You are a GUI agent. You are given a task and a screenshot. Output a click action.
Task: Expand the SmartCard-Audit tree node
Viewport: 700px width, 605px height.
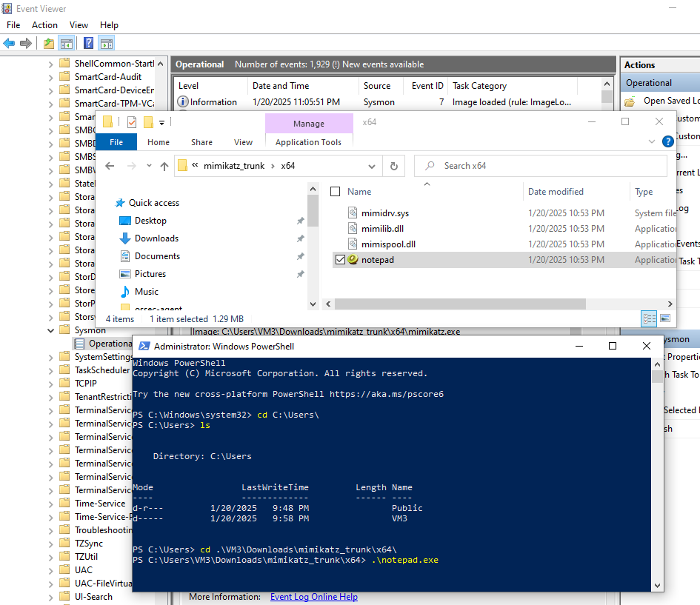pos(51,77)
